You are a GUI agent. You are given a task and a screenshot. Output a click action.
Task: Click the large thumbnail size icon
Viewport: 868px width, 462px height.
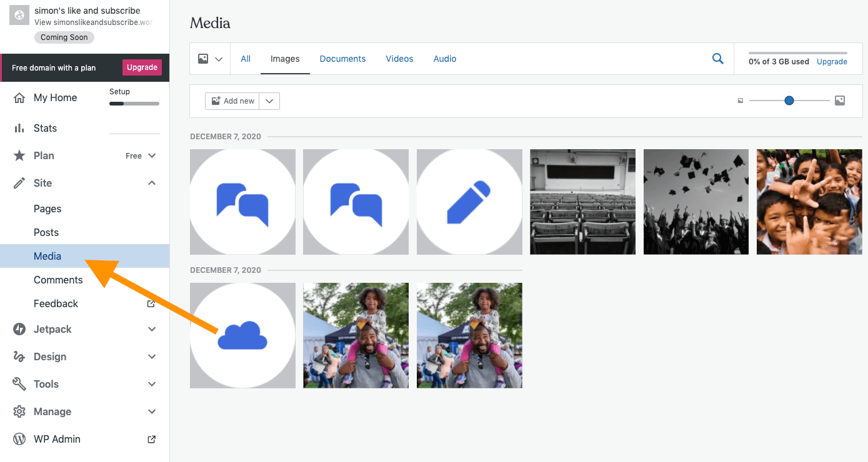(840, 101)
